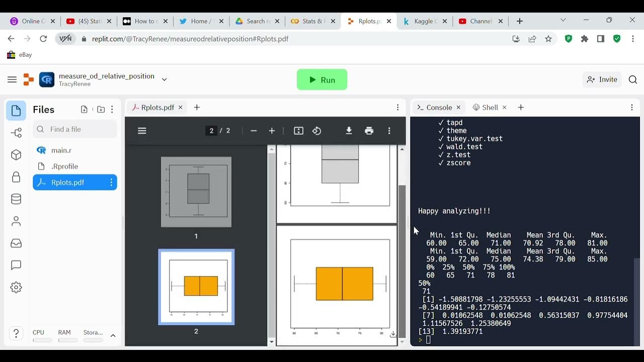The width and height of the screenshot is (644, 362).
Task: Open a new tab beside Shell
Action: [x=521, y=108]
